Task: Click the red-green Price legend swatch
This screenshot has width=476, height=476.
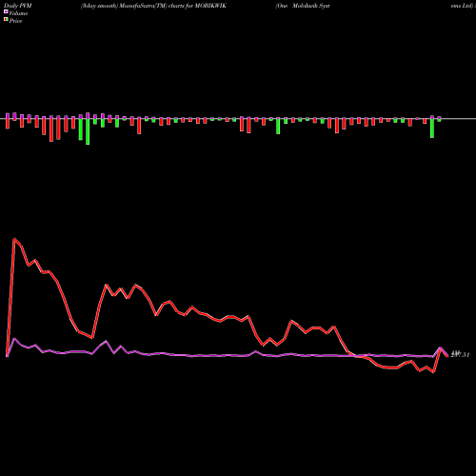Action: click(6, 20)
